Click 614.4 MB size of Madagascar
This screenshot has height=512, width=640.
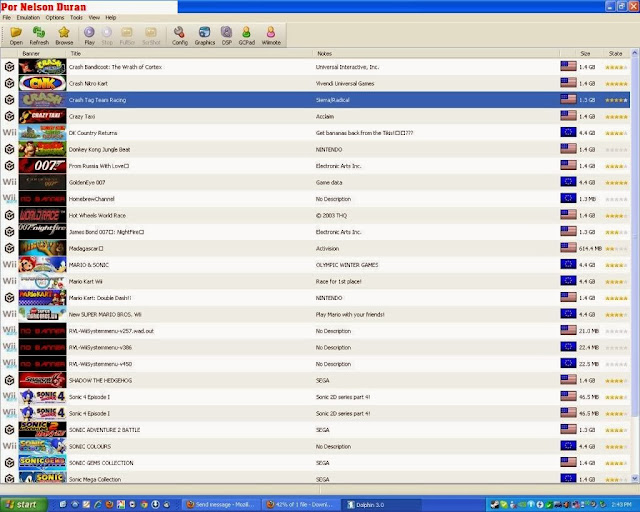[x=590, y=249]
